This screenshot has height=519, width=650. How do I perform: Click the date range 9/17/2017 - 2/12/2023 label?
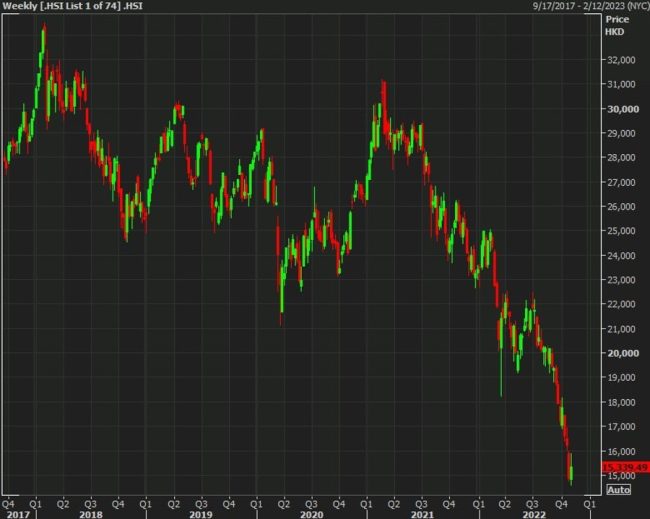point(591,6)
